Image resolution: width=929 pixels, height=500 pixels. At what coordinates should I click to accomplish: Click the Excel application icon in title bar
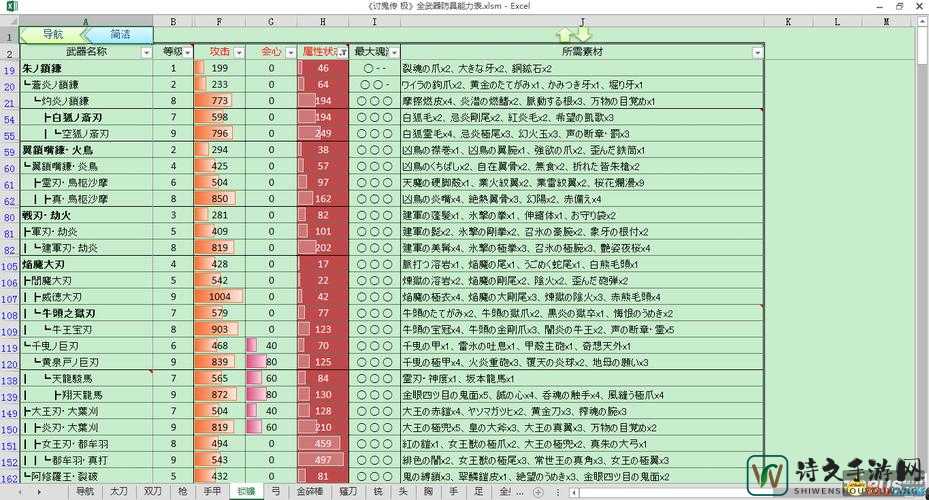[x=11, y=7]
